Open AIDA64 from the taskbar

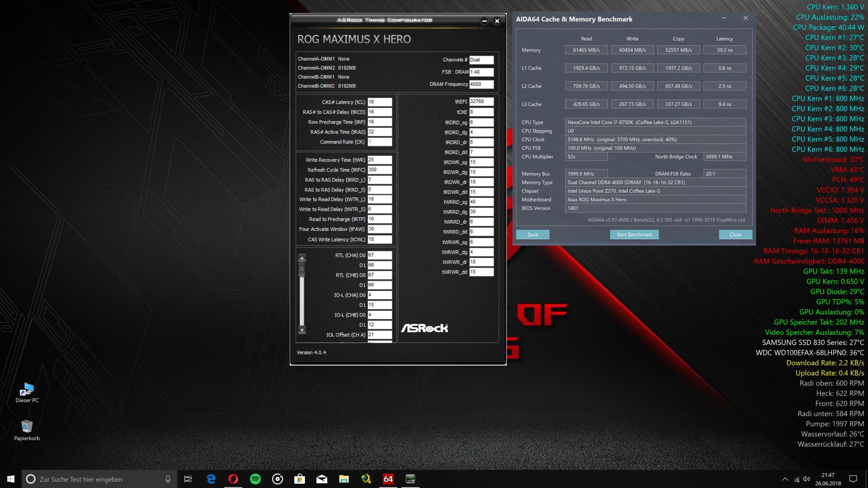pos(388,479)
